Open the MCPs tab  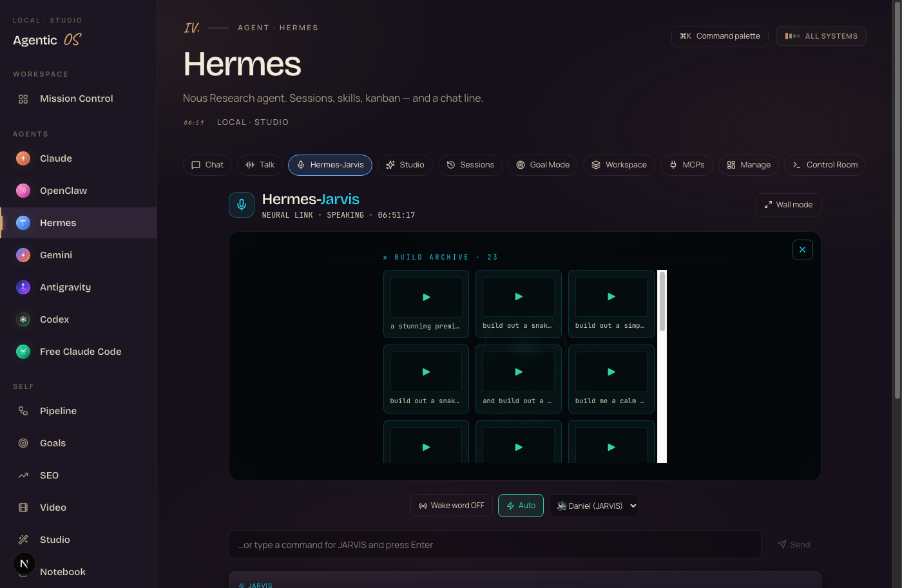coord(687,165)
